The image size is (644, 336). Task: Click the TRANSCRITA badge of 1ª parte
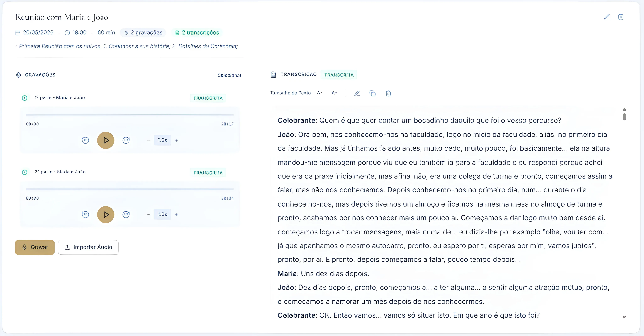click(x=208, y=98)
